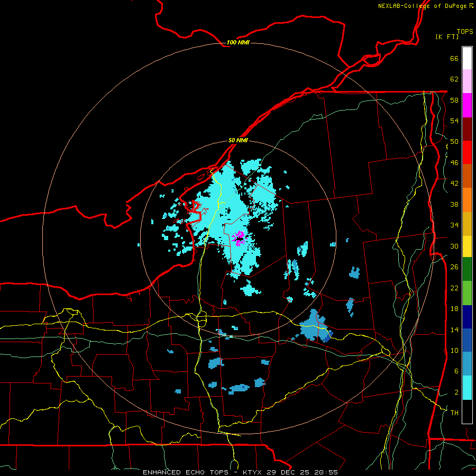Image resolution: width=476 pixels, height=476 pixels.
Task: Click the bright orange legend swatch
Action: click(x=467, y=199)
